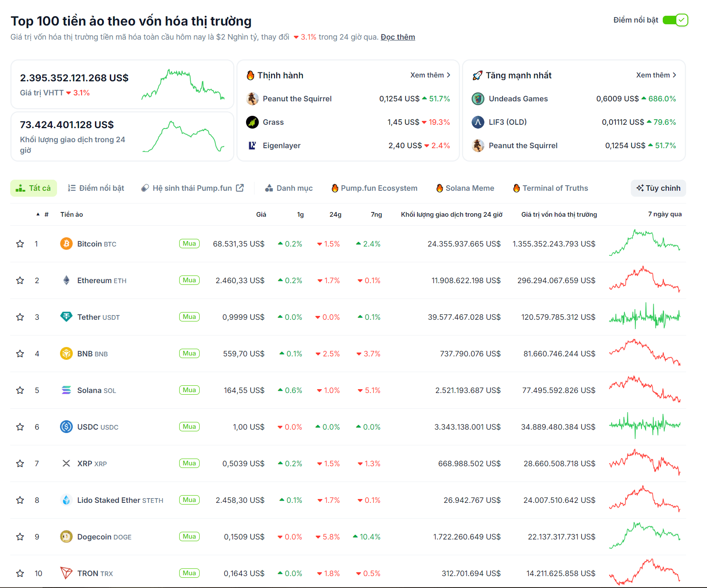The width and height of the screenshot is (707, 588).
Task: Click the Tăng mạnh nhất rocket icon
Action: 478,75
